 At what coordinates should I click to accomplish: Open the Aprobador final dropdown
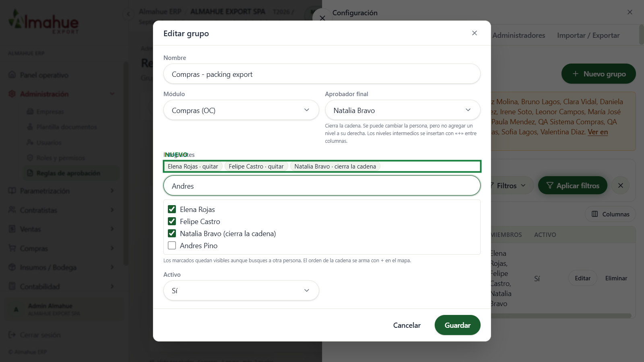[402, 110]
